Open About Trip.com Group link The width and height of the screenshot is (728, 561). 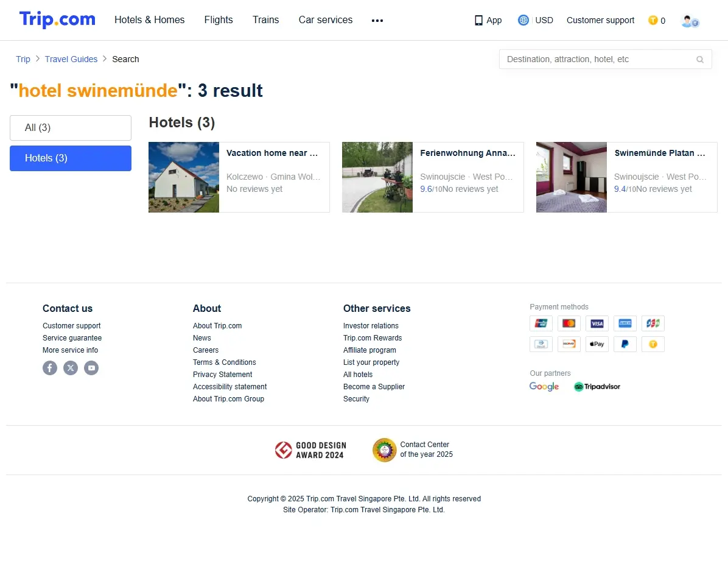point(228,399)
